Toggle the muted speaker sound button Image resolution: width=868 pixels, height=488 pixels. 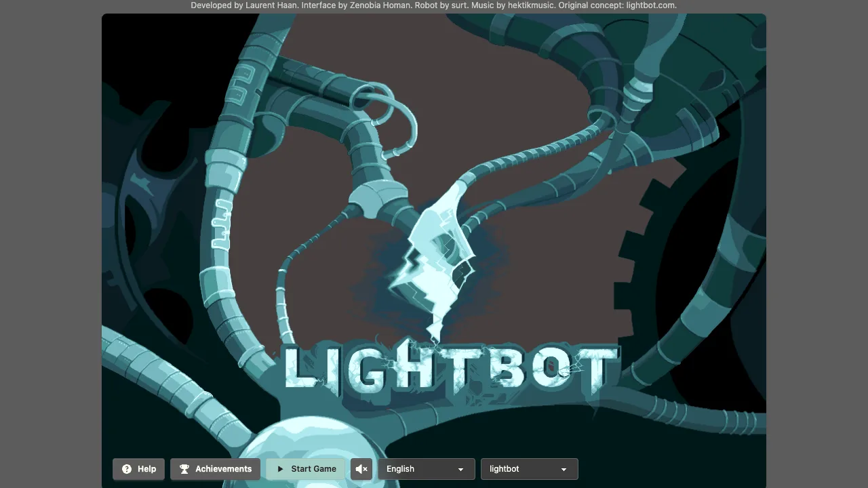pyautogui.click(x=361, y=469)
